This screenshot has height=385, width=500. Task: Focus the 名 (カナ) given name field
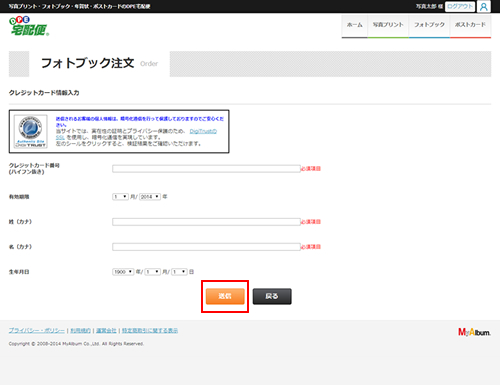coord(206,247)
